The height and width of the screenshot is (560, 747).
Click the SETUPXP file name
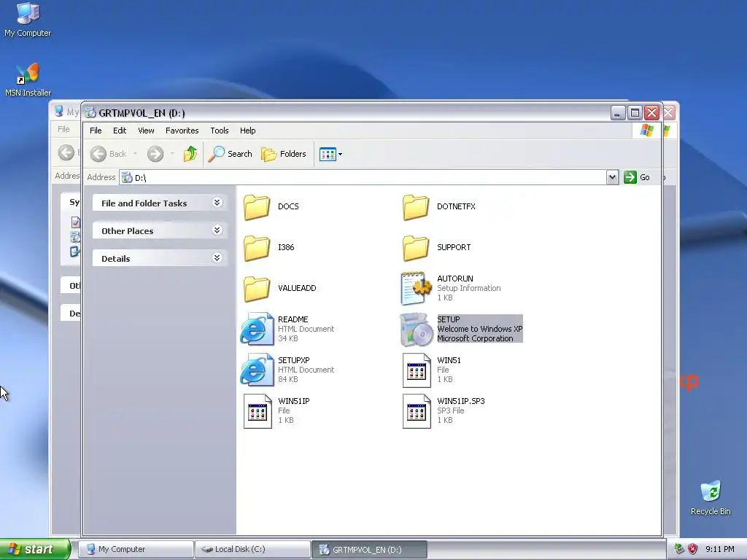294,360
